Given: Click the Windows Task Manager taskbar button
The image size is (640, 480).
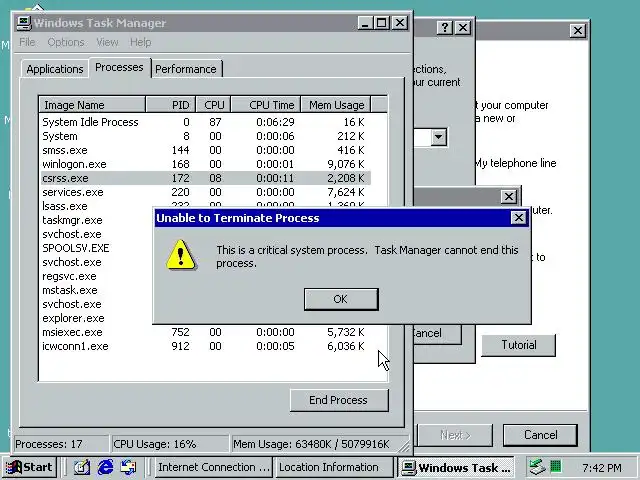Looking at the screenshot, I should point(456,467).
